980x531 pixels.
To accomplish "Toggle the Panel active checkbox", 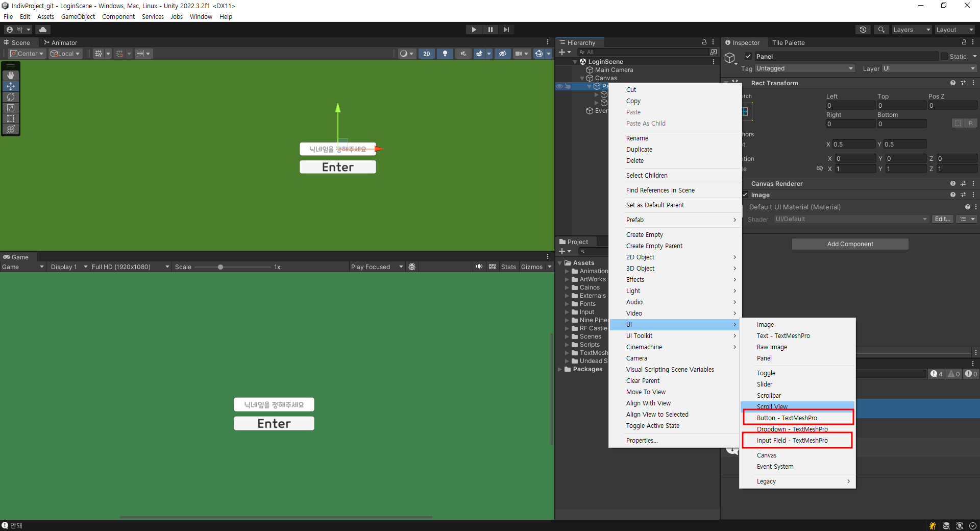I will coord(748,56).
